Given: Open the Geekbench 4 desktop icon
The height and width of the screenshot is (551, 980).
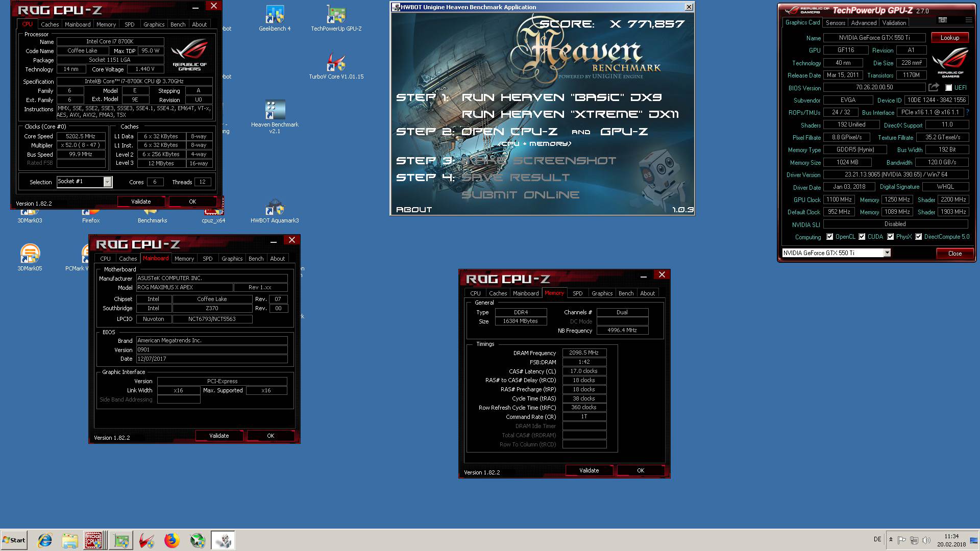Looking at the screenshot, I should pyautogui.click(x=275, y=19).
